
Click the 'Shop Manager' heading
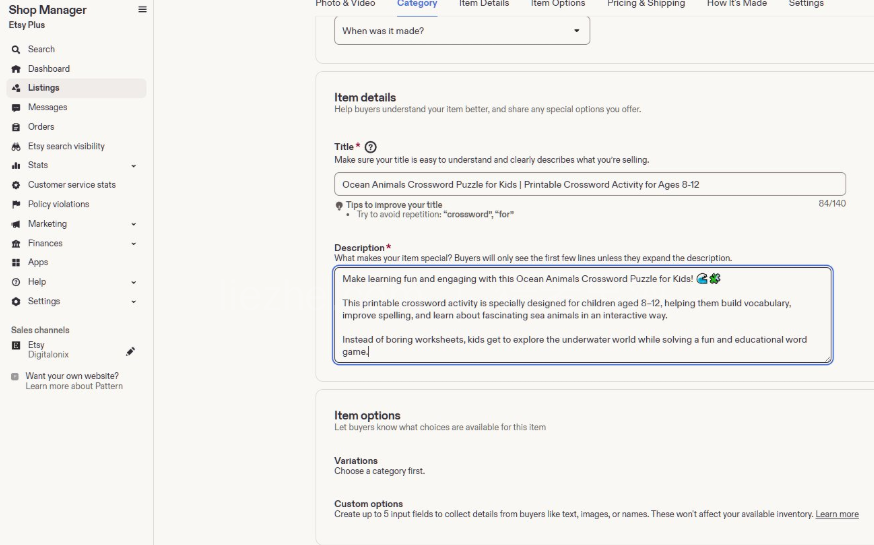pyautogui.click(x=47, y=10)
